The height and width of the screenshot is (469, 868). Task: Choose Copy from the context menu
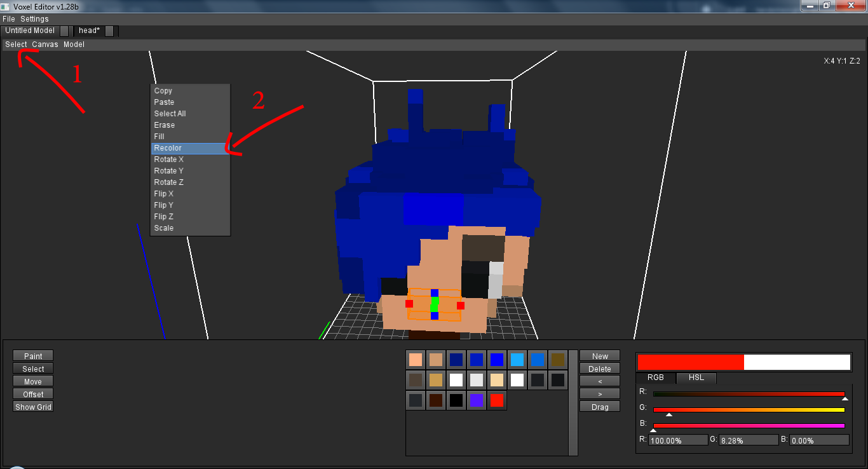click(x=190, y=91)
